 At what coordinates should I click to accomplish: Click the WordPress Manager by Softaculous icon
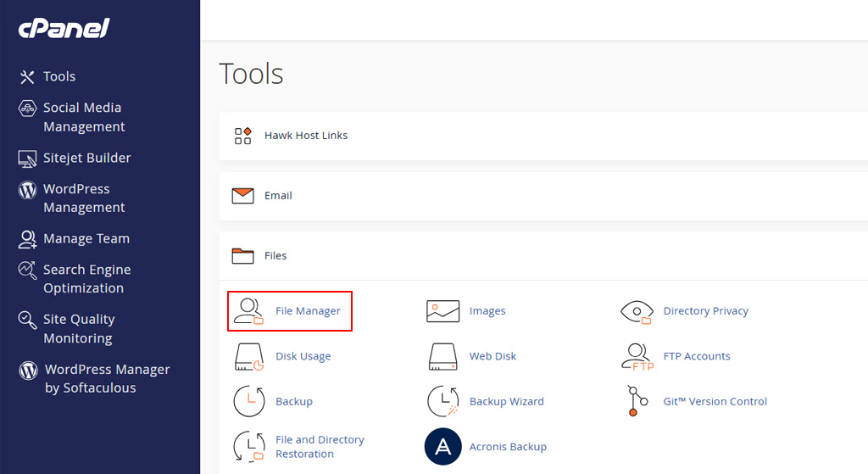coord(28,370)
